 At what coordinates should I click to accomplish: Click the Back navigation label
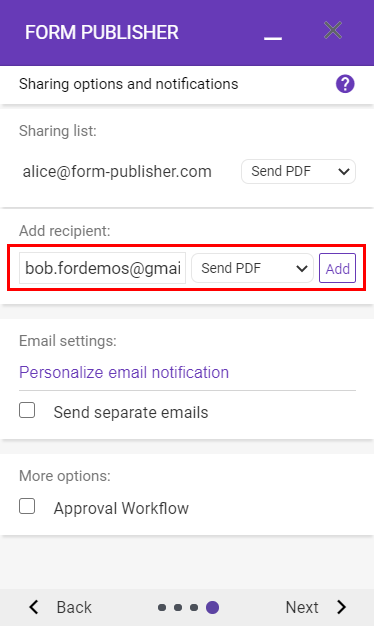coord(74,607)
